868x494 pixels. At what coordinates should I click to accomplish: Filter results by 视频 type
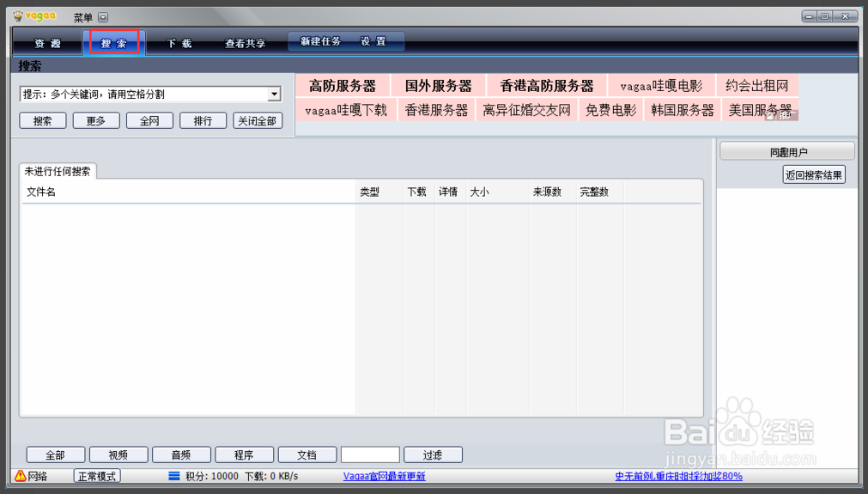tap(118, 455)
